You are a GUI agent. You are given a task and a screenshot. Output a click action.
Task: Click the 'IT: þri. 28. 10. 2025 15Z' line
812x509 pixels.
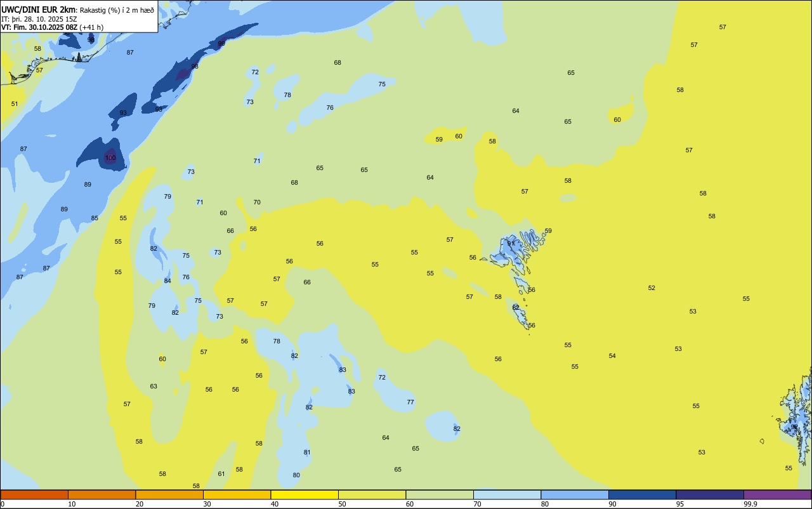pos(39,19)
